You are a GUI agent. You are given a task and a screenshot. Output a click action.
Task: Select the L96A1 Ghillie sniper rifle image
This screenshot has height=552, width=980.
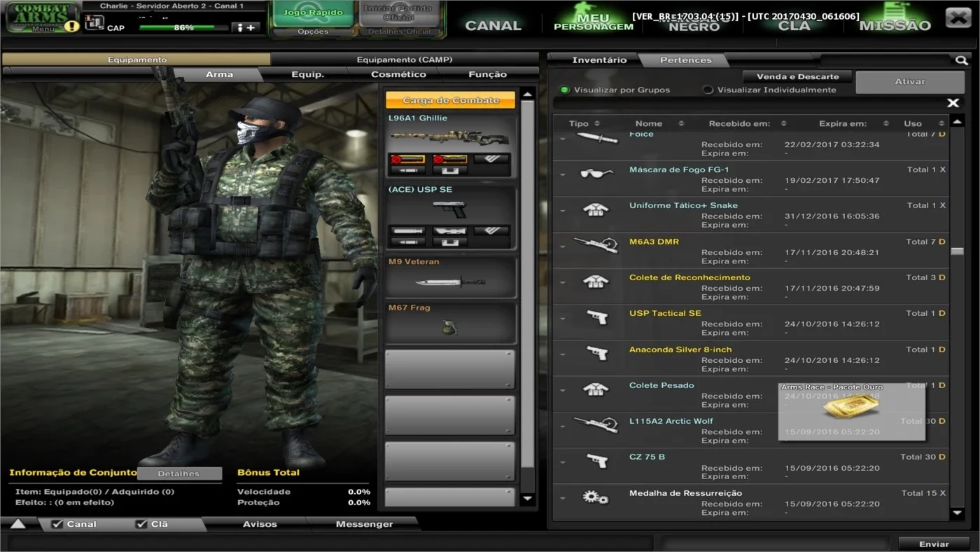tap(450, 137)
